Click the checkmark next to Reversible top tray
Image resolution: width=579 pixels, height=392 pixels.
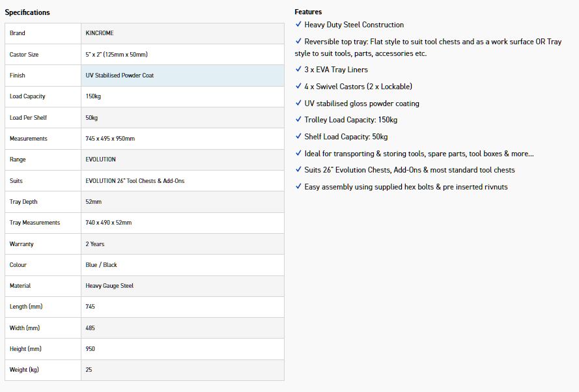[298, 42]
